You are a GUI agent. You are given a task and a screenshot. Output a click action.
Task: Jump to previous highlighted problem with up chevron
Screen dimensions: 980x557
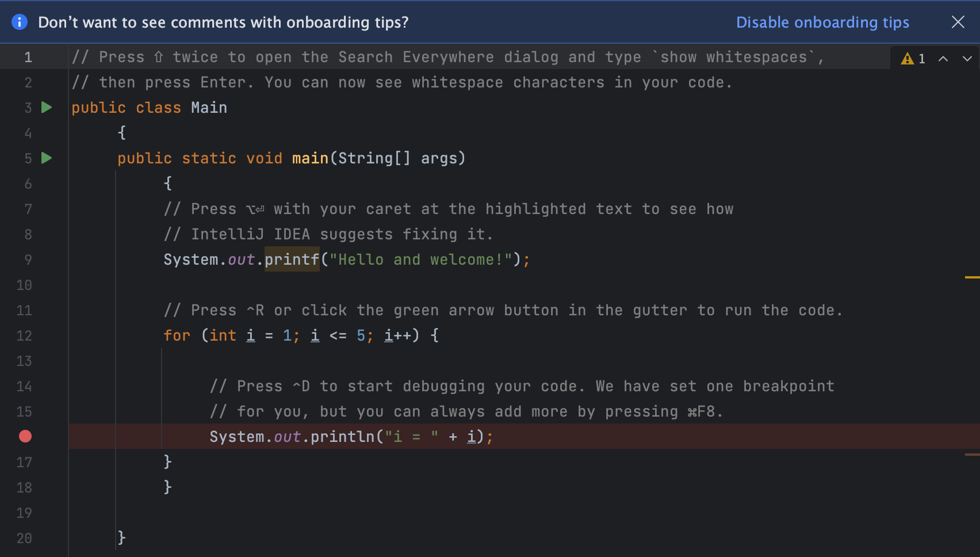943,59
